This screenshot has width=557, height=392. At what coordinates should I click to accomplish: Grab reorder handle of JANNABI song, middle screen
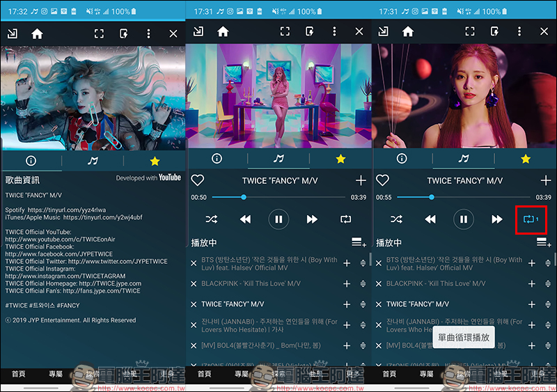tap(363, 325)
